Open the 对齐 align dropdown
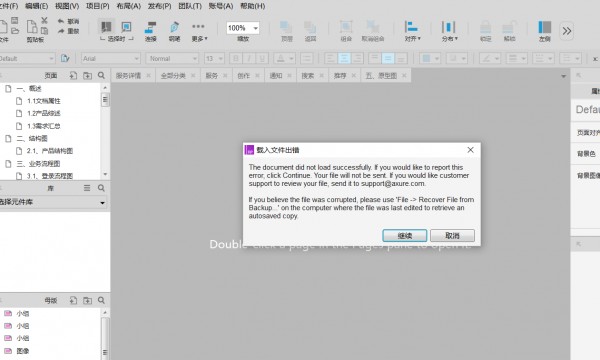Image resolution: width=600 pixels, height=360 pixels. click(412, 31)
